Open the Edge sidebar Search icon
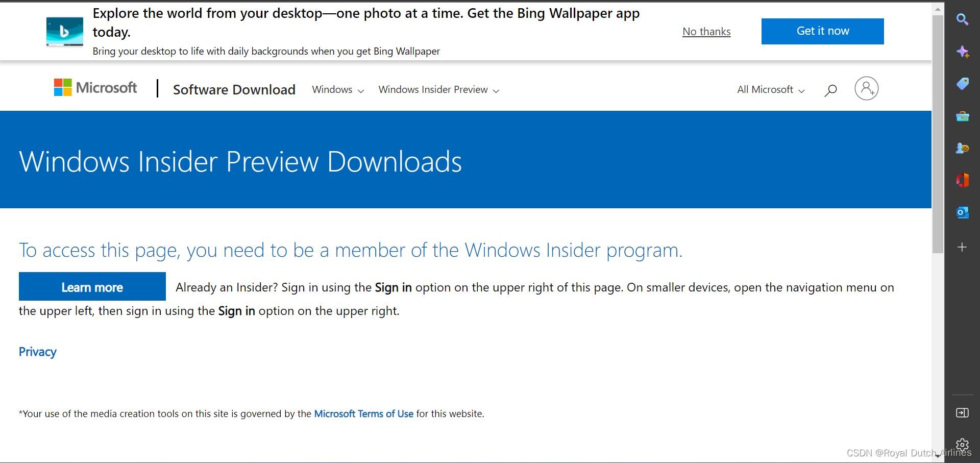Screen dimensions: 980x463 962,19
